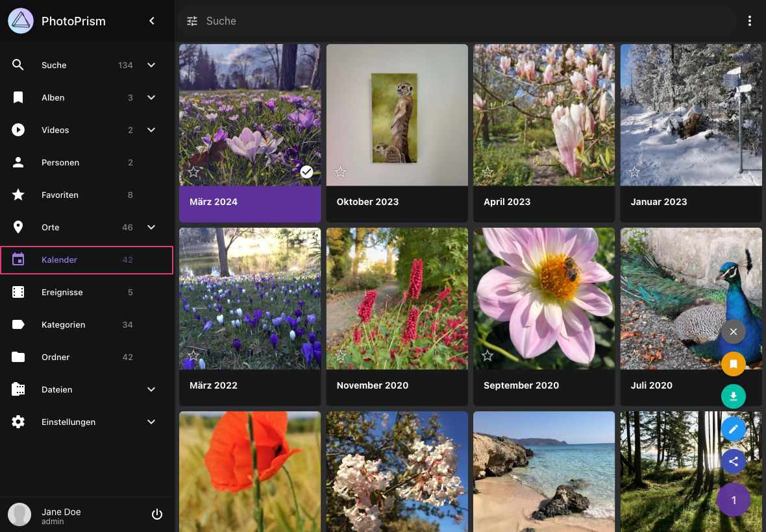Click the Orte location pin icon

pyautogui.click(x=18, y=228)
